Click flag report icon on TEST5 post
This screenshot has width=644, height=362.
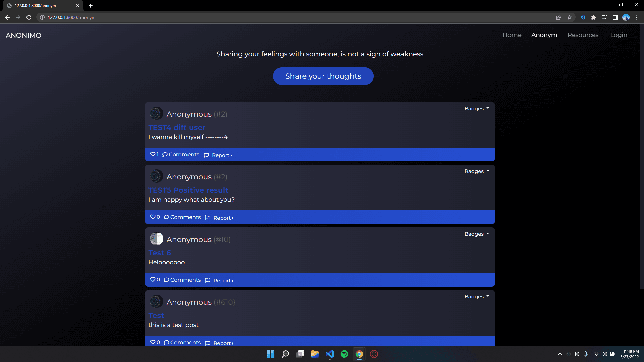tap(208, 218)
